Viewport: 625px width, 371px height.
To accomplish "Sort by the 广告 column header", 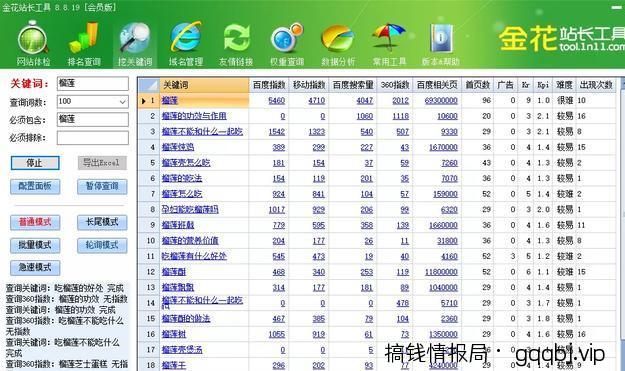I will [505, 85].
